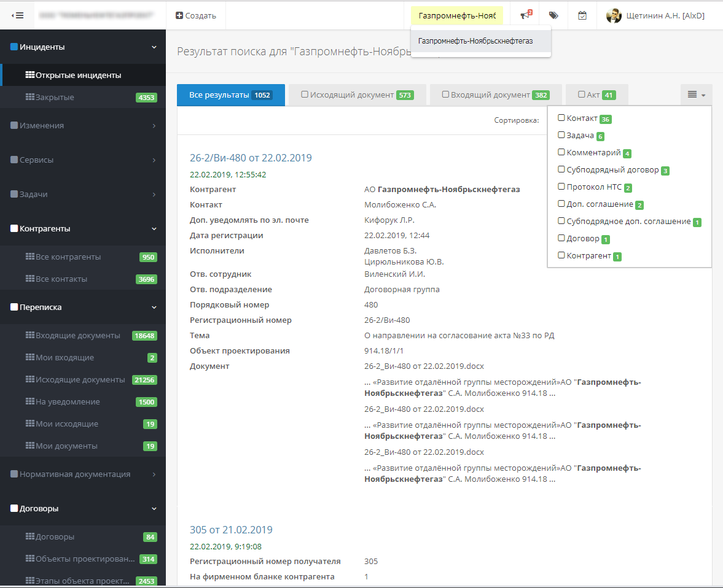Screen dimensions: 723x588
Task: Open the tags icon in the top bar
Action: [x=554, y=15]
